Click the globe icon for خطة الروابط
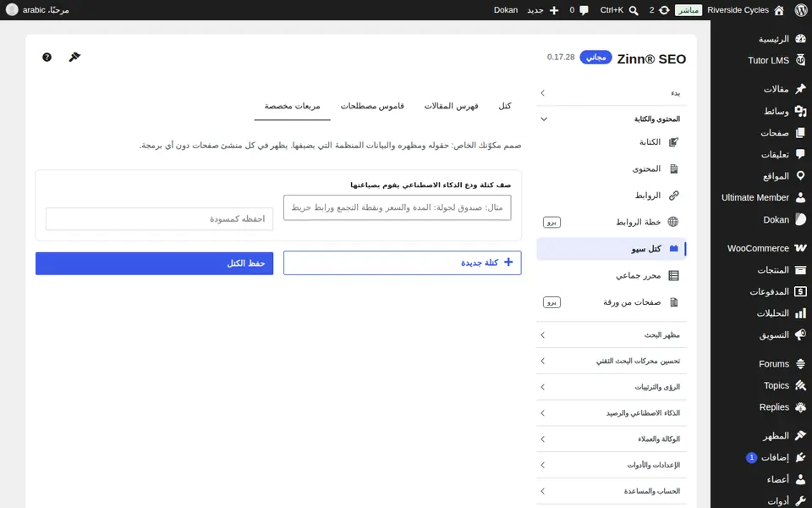This screenshot has width=812, height=508. coord(673,222)
